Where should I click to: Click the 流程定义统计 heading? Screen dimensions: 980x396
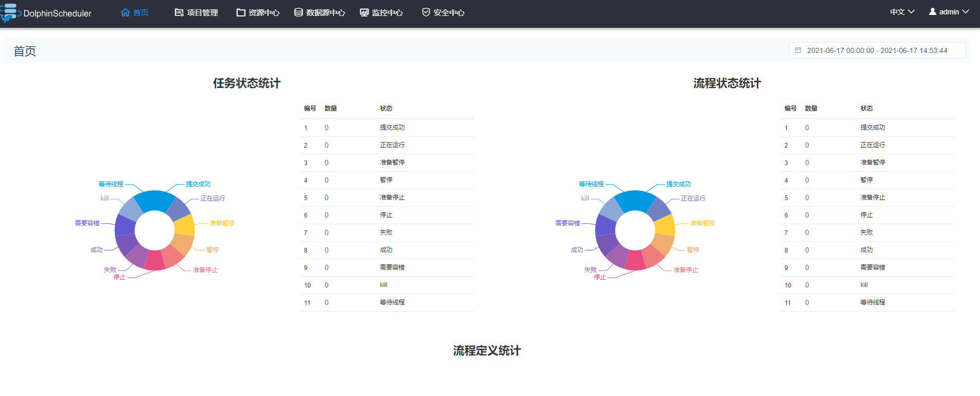pos(487,351)
